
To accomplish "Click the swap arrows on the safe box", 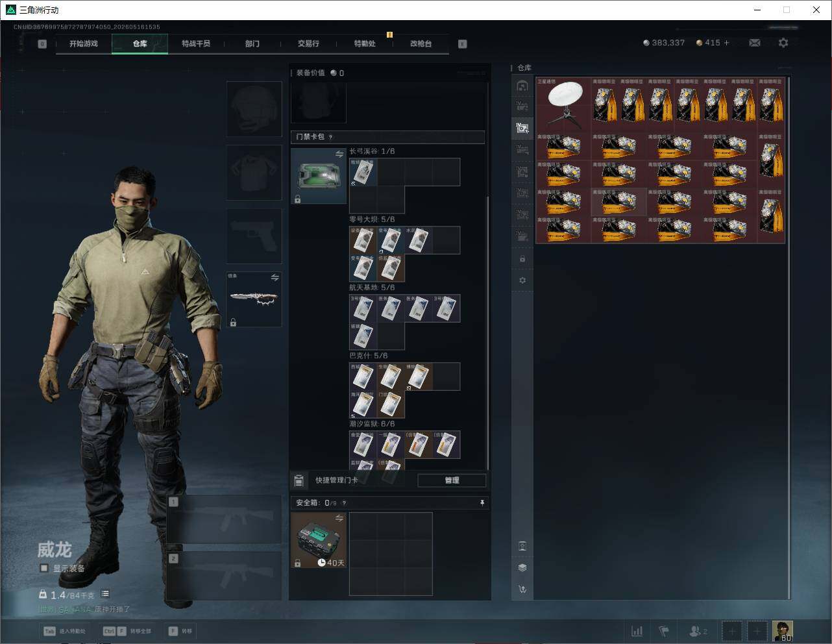I will coord(339,518).
